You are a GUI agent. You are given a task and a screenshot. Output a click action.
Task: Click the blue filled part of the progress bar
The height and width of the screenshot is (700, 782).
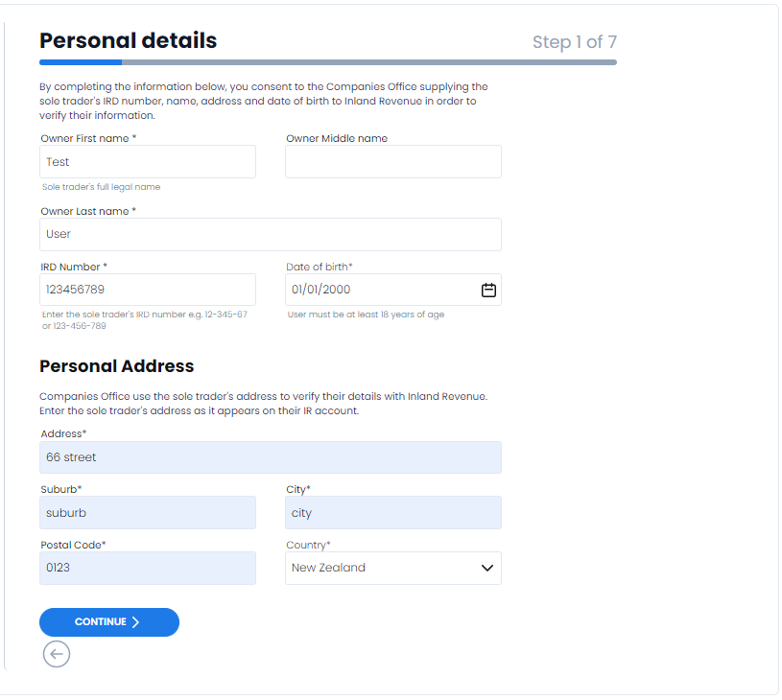tap(81, 62)
